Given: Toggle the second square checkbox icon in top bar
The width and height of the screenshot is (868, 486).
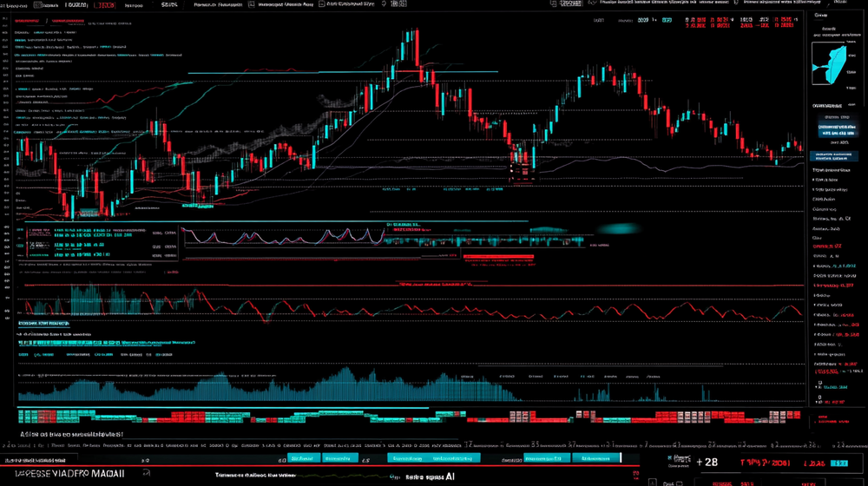Looking at the screenshot, I should [321, 4].
